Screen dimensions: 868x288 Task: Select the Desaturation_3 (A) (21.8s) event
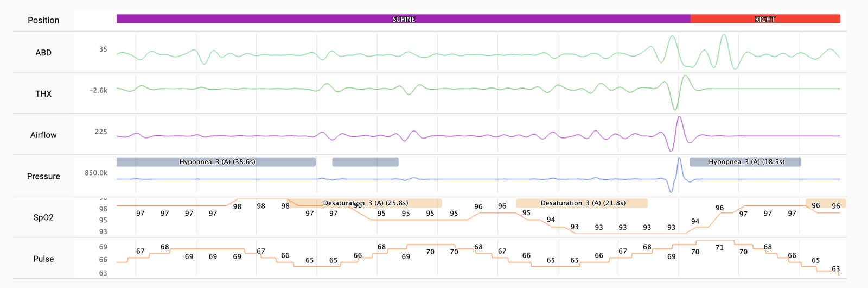tap(582, 203)
